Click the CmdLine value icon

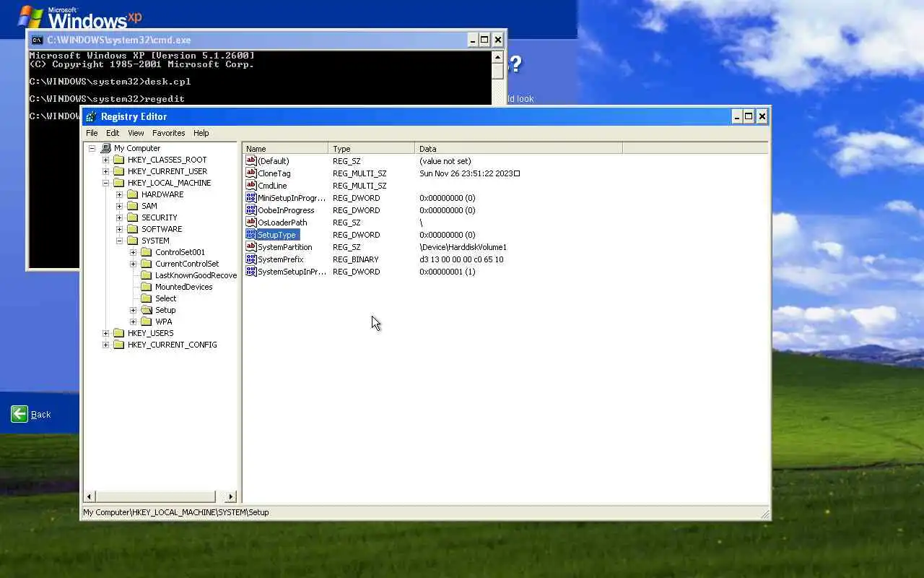tap(251, 186)
